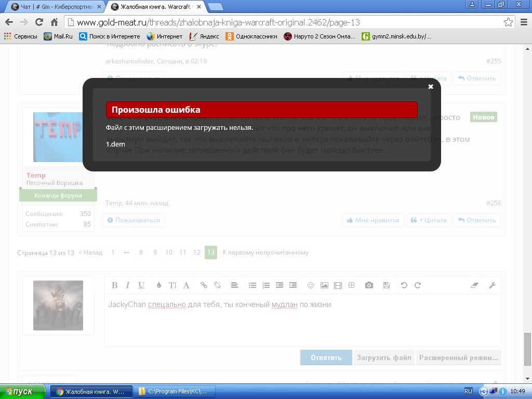Viewport: 532px width, 399px height.
Task: Open the Chrome menu hamburger button
Action: coord(524,22)
